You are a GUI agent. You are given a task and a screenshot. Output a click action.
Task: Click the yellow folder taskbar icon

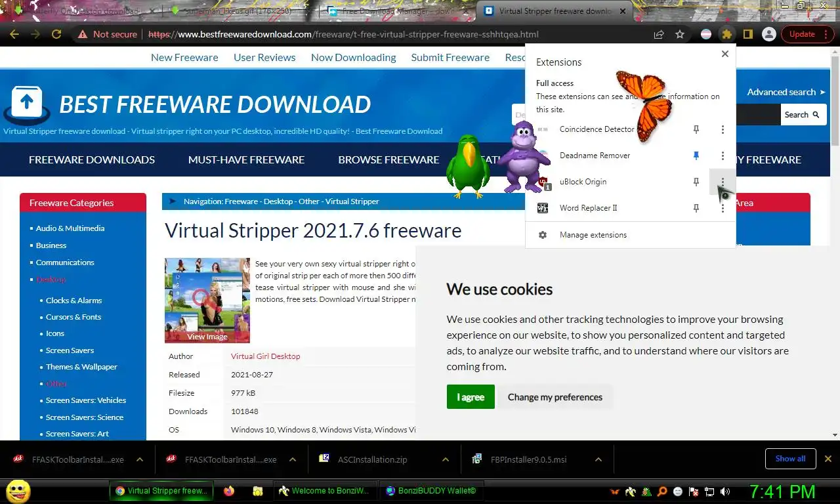pos(258,491)
